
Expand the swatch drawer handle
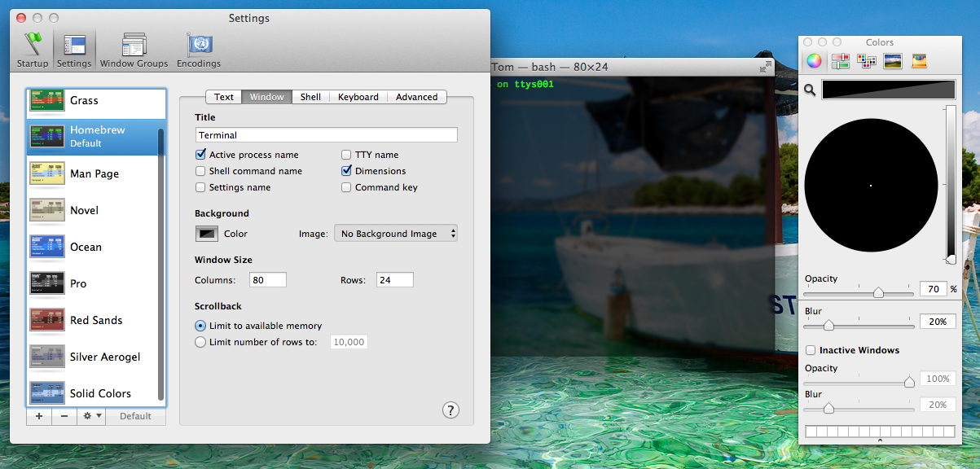tap(880, 441)
